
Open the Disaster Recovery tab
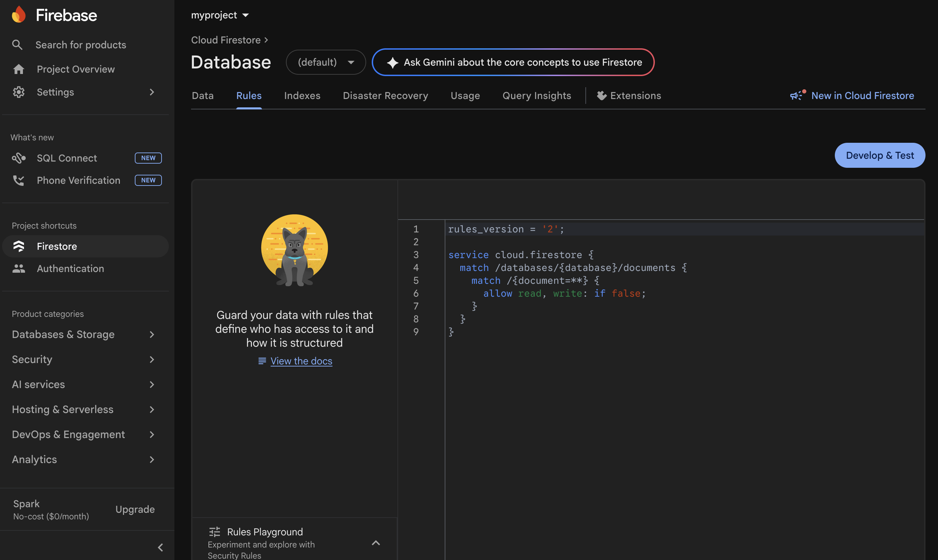pyautogui.click(x=385, y=96)
